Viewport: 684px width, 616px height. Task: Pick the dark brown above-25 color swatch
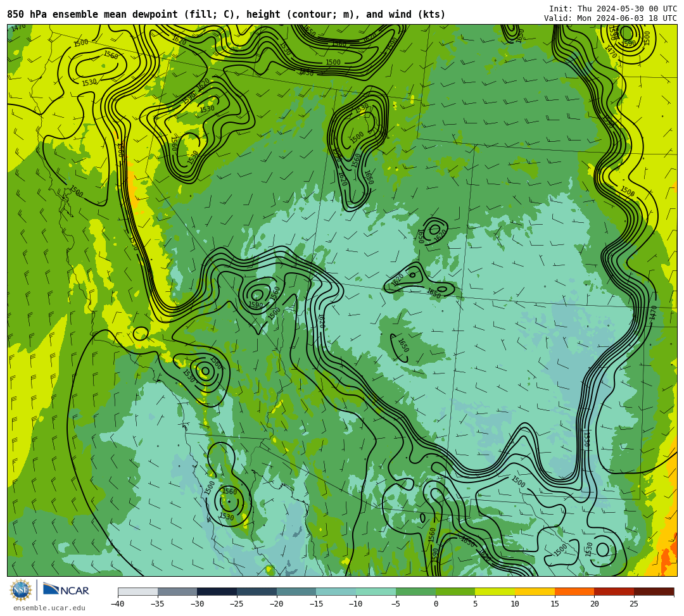coord(654,591)
